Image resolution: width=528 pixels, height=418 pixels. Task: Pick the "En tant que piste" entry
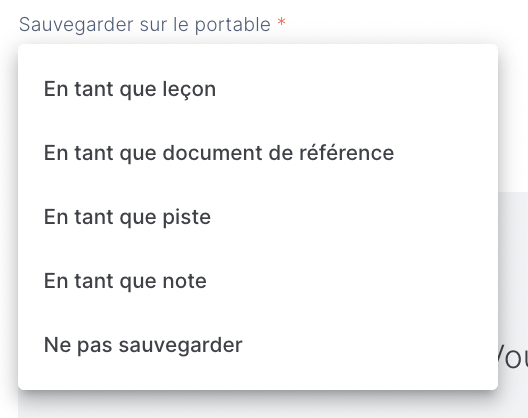coord(258,217)
